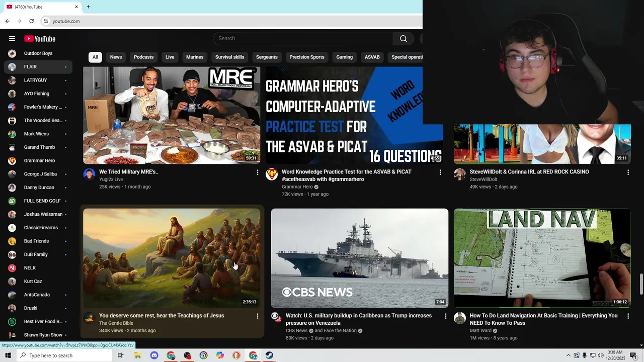Click Grammar Hero channel avatar under video
The height and width of the screenshot is (362, 644).
point(272,174)
